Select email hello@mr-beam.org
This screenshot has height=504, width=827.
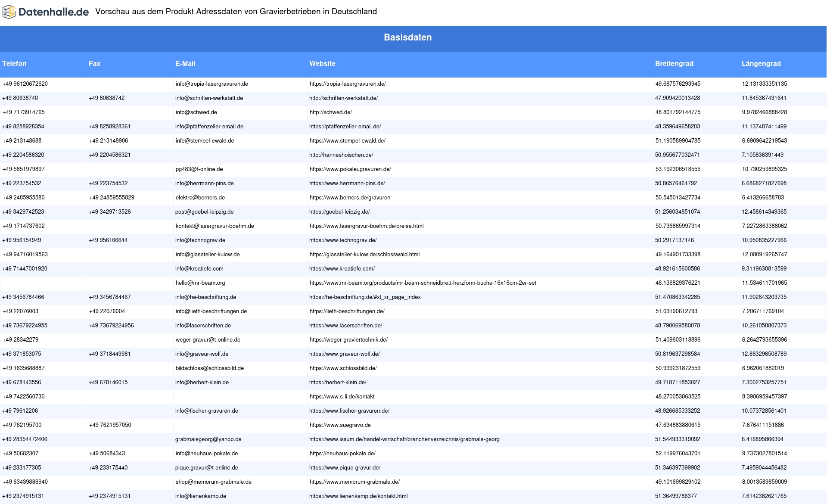[200, 283]
